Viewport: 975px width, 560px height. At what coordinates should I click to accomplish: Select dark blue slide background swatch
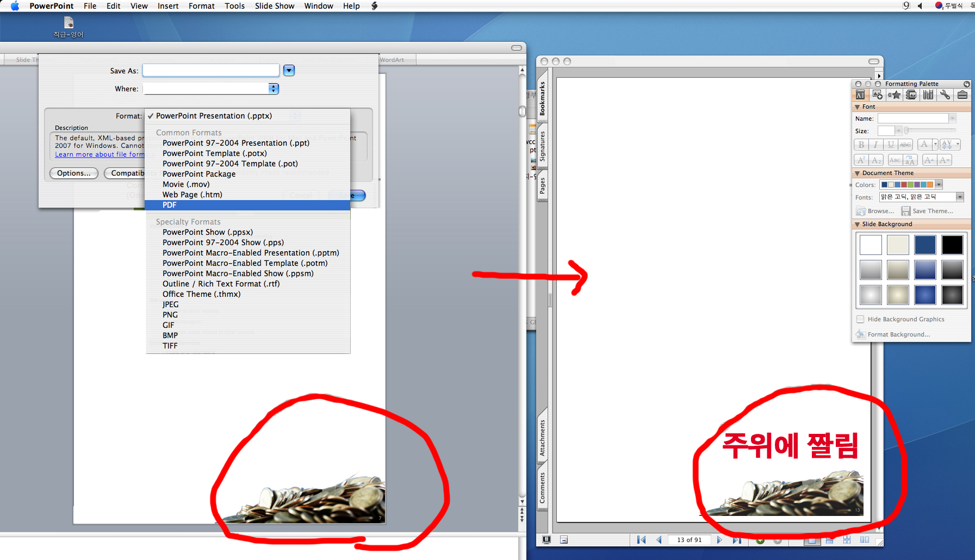tap(924, 245)
